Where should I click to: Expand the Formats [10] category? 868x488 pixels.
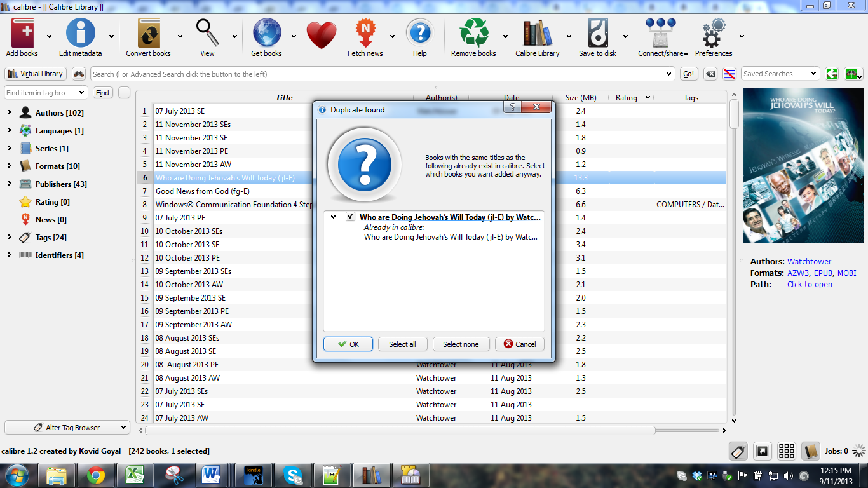[10, 166]
